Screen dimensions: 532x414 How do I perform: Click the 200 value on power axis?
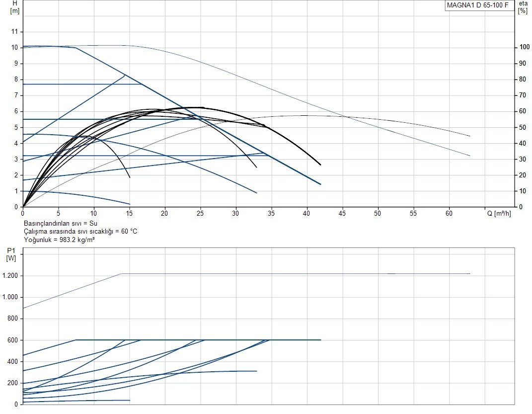(12, 383)
